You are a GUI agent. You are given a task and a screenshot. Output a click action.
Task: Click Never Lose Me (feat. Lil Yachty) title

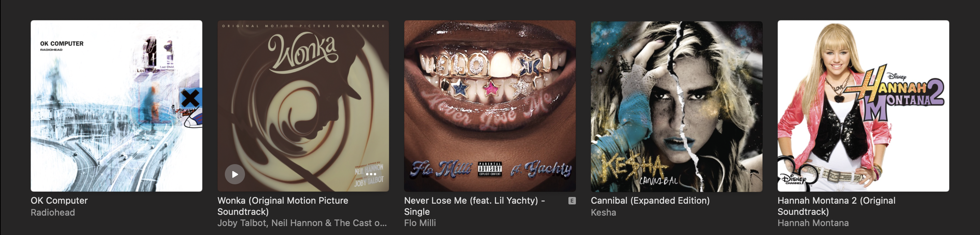click(474, 206)
